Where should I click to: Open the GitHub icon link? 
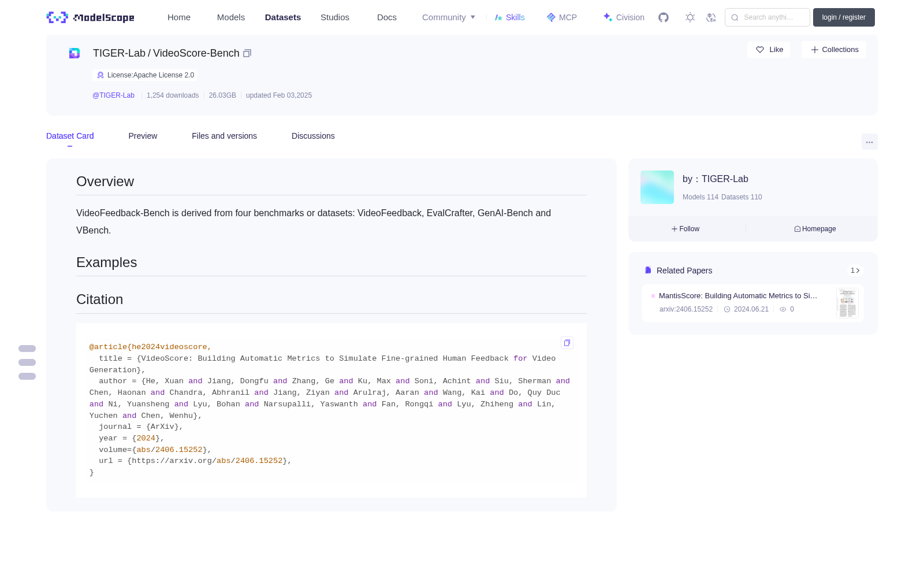(x=664, y=17)
